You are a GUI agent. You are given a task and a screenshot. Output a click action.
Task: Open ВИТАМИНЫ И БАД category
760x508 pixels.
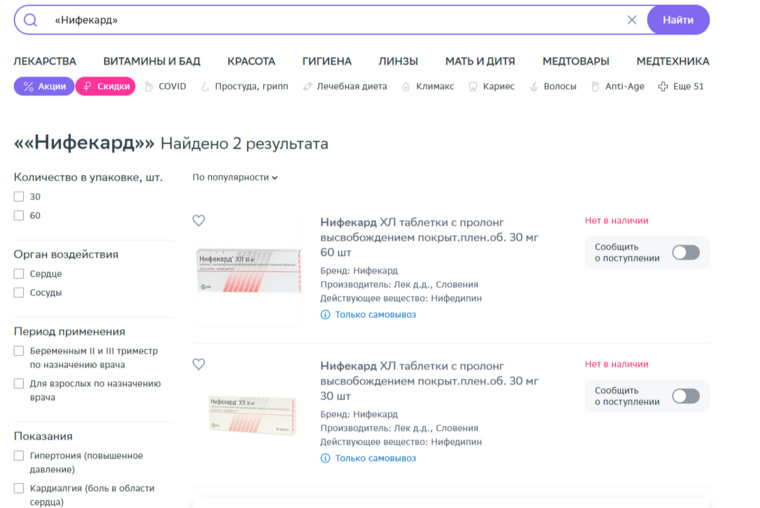[x=152, y=61]
